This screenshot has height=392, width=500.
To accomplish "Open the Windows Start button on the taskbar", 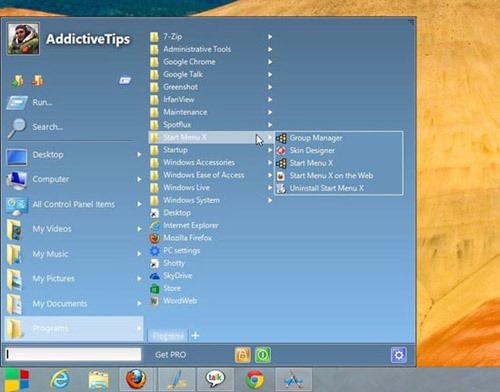I will (x=17, y=380).
